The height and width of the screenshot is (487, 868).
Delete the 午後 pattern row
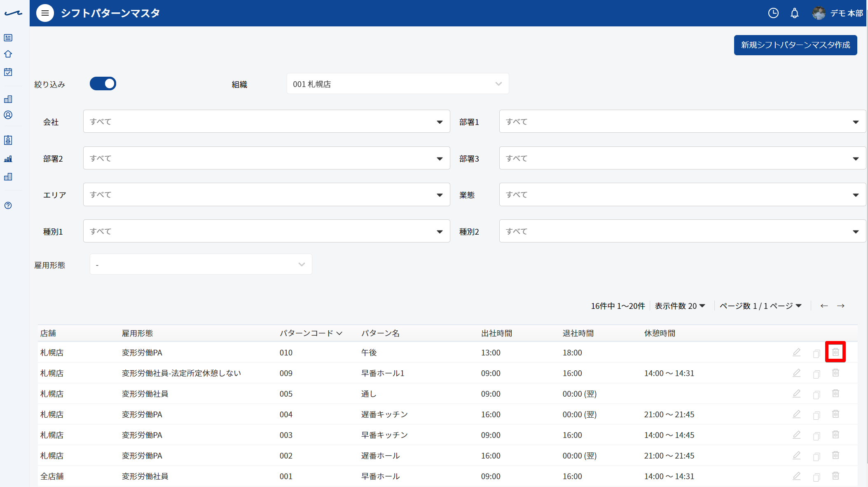pos(835,352)
